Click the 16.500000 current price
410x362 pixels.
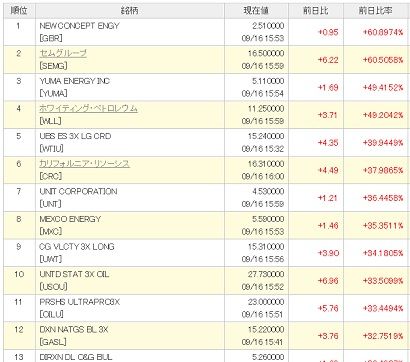click(x=266, y=53)
